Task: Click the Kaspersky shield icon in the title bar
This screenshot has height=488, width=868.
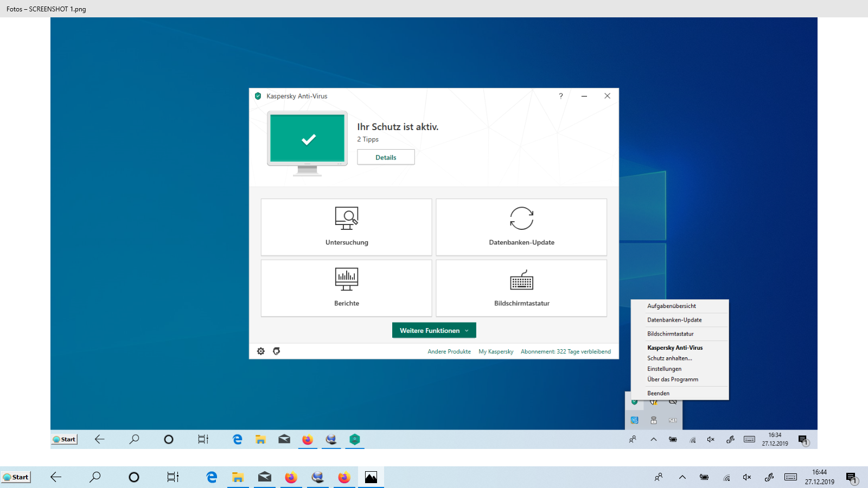Action: (258, 96)
